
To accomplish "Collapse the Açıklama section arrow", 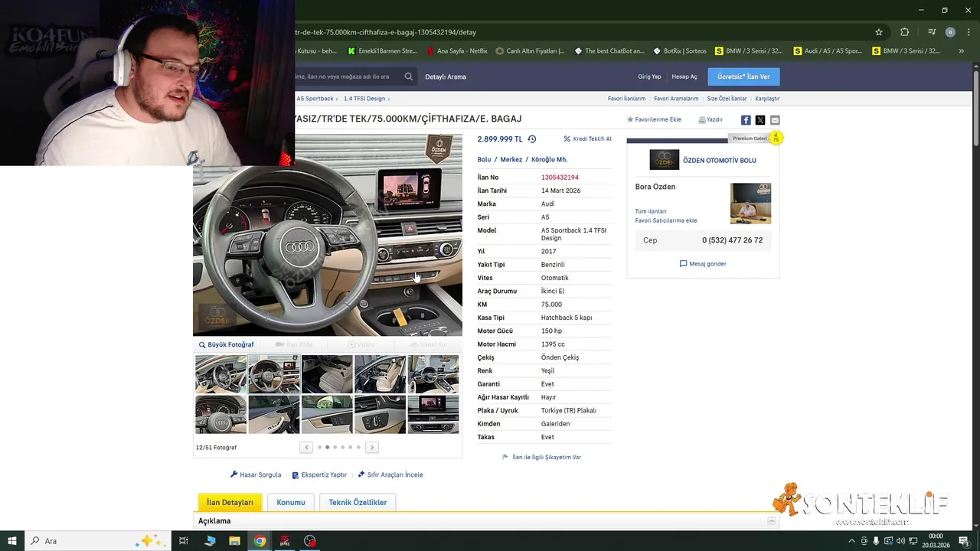I will click(x=772, y=521).
